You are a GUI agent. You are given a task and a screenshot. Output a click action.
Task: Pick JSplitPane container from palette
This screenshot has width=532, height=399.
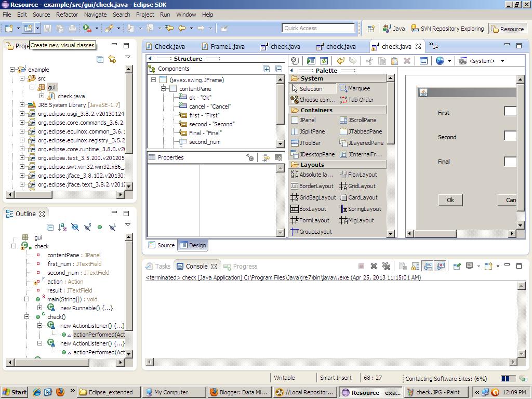coord(308,131)
